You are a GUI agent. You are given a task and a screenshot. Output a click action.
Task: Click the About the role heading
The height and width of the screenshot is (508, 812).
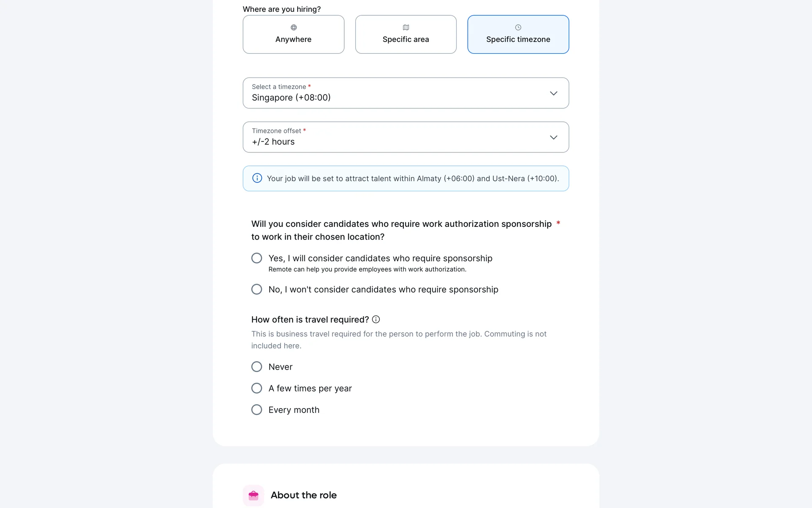(x=304, y=495)
